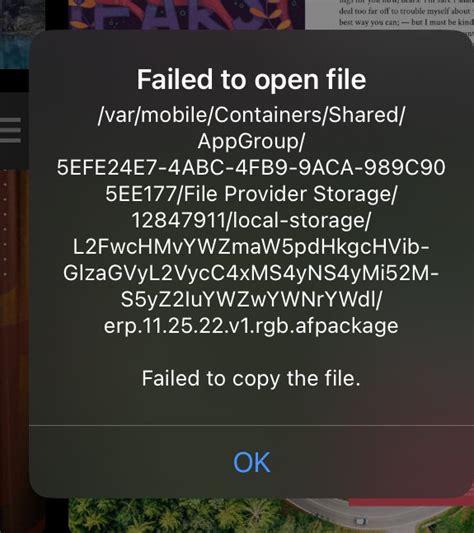Click the '5EFE24E7-4ABC-4FB9' identifier line
The width and height of the screenshot is (474, 533).
click(x=251, y=168)
